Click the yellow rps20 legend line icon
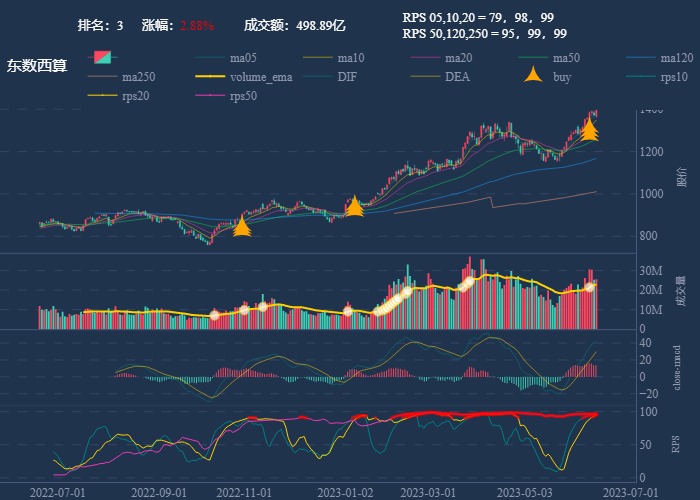This screenshot has height=500, width=700. pos(103,96)
